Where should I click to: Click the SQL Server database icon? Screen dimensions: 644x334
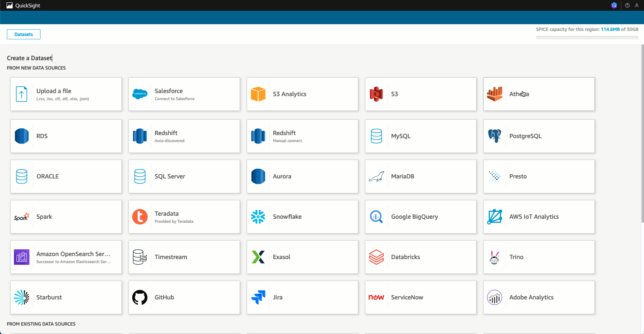tap(140, 176)
